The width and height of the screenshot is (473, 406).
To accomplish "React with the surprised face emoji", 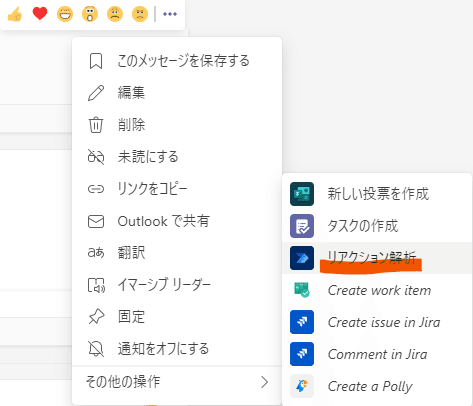I will click(x=90, y=14).
